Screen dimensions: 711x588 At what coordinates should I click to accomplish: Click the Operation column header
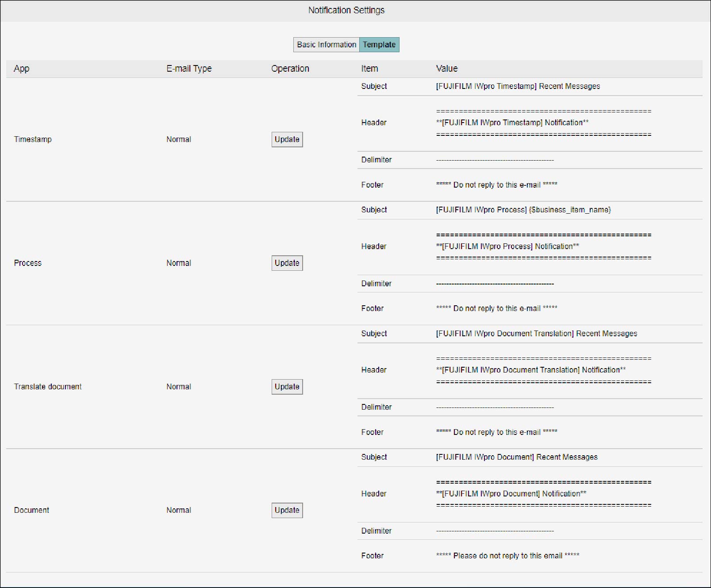pyautogui.click(x=290, y=69)
